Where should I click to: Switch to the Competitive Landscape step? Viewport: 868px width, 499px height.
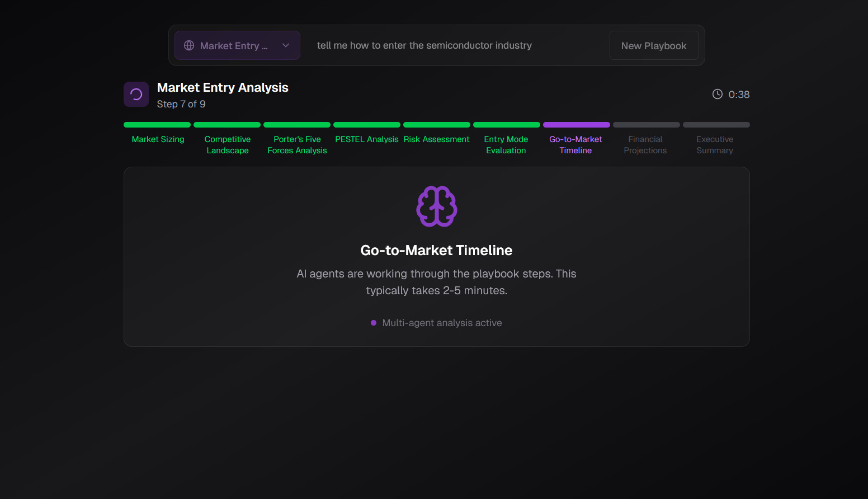227,144
